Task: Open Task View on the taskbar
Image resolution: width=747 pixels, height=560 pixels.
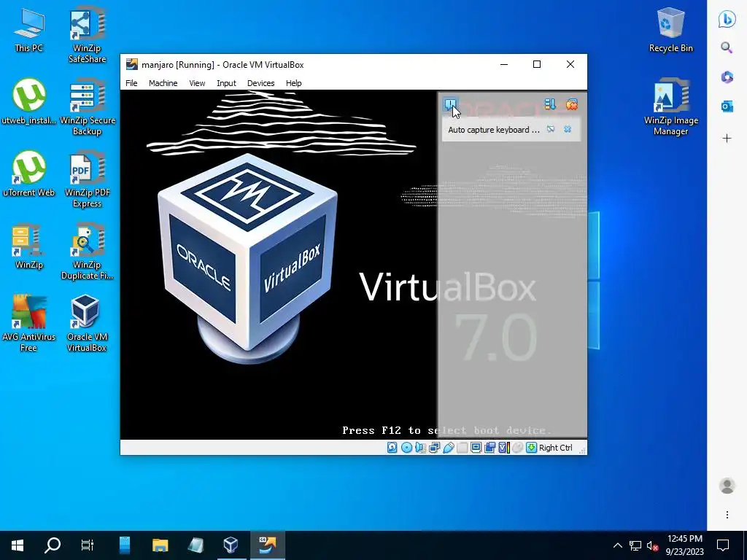Action: pos(88,545)
